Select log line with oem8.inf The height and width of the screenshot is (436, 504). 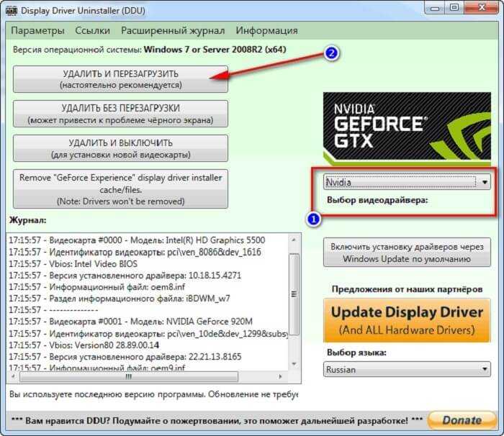[x=96, y=286]
